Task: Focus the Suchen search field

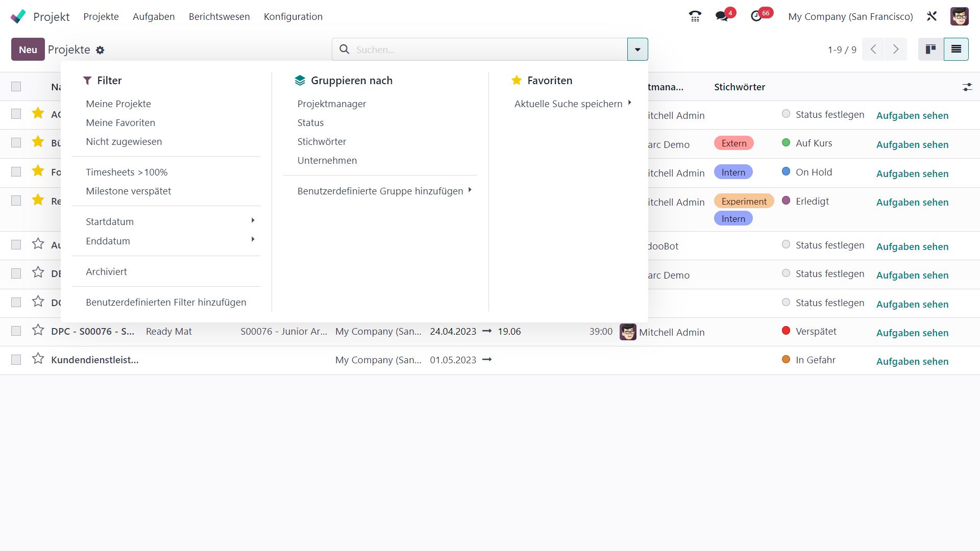Action: 485,49
